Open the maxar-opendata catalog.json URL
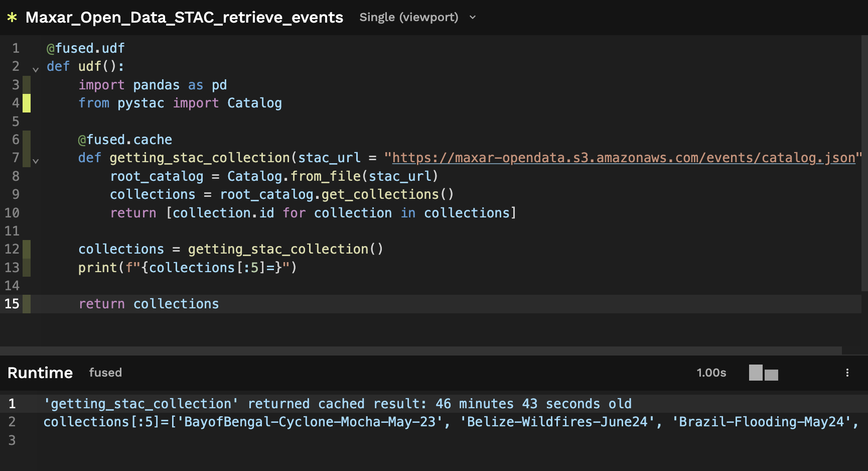868x471 pixels. click(623, 158)
